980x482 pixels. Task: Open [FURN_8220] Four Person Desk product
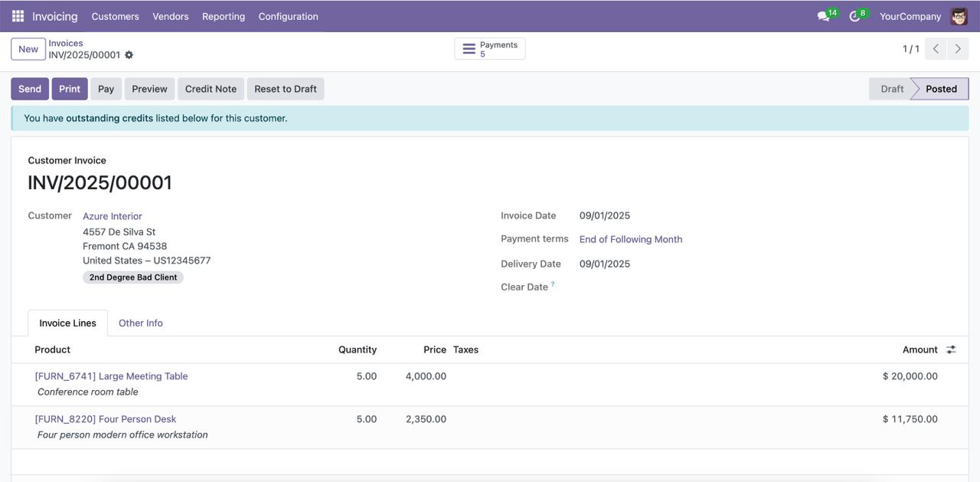click(x=106, y=419)
